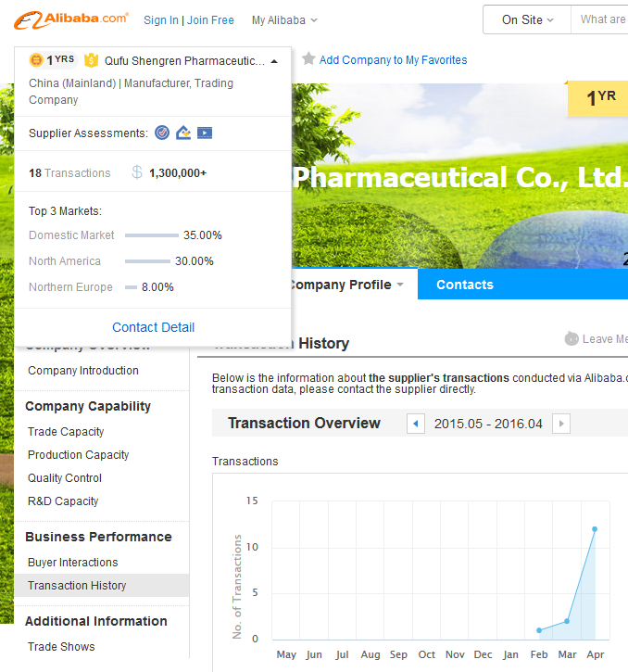Click the Additional Information heading
Screen dimensions: 628x672
[x=96, y=621]
